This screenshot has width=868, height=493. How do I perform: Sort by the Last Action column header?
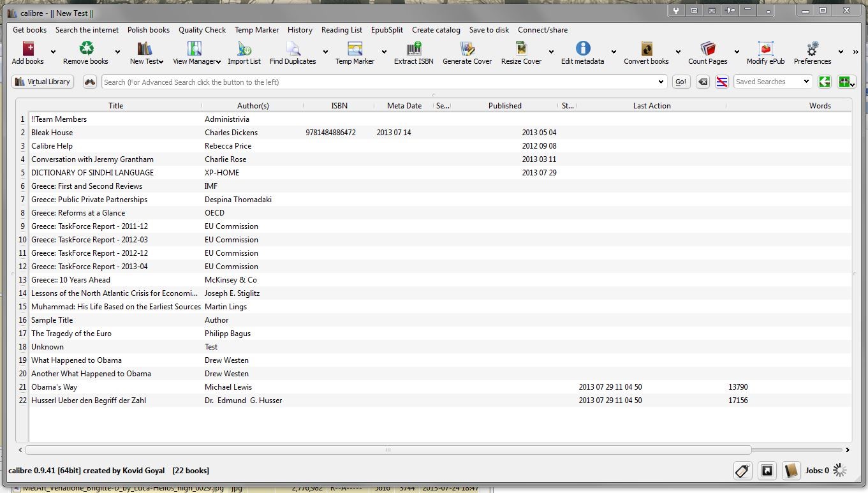651,106
